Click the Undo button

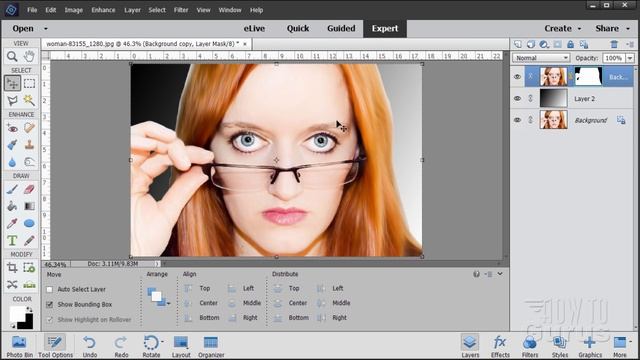(90, 346)
